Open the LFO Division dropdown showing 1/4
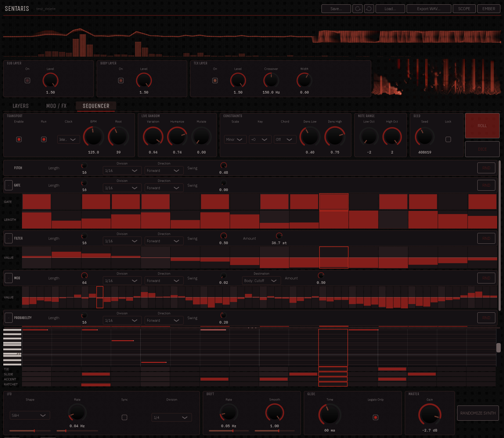The height and width of the screenshot is (438, 504). click(x=172, y=417)
